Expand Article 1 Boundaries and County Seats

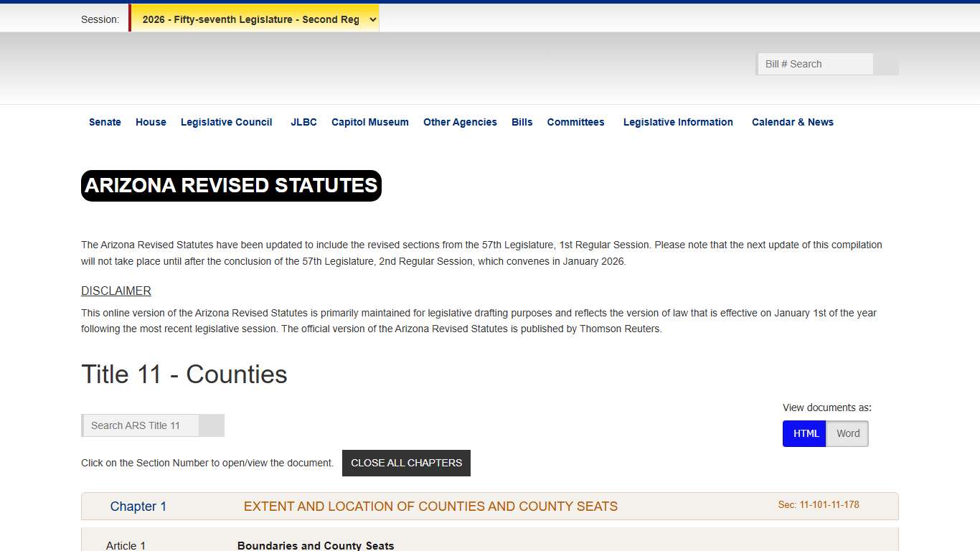126,544
